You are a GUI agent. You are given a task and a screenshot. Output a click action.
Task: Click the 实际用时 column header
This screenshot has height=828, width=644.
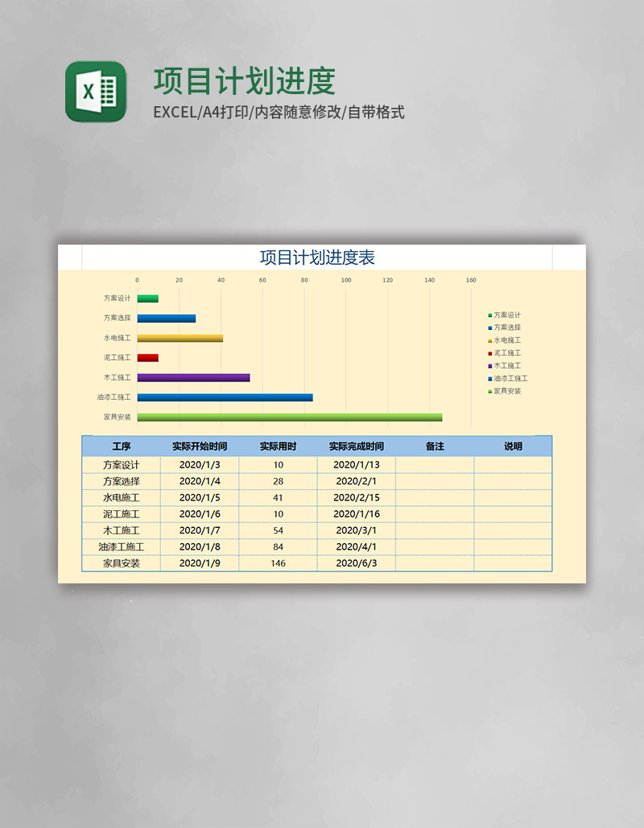pyautogui.click(x=279, y=445)
